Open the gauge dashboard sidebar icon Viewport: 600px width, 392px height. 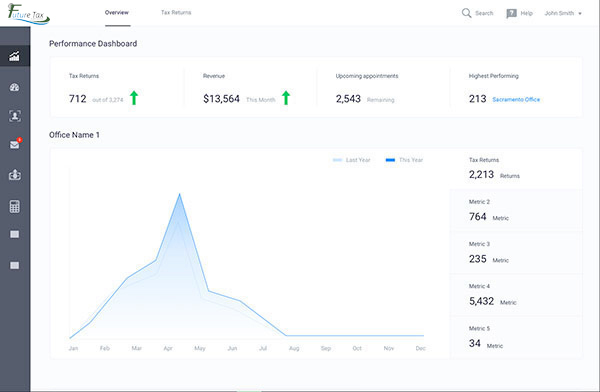[x=15, y=87]
